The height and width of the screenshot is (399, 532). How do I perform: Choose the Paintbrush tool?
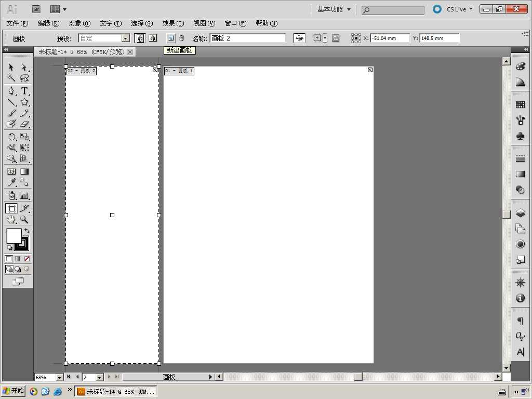11,113
